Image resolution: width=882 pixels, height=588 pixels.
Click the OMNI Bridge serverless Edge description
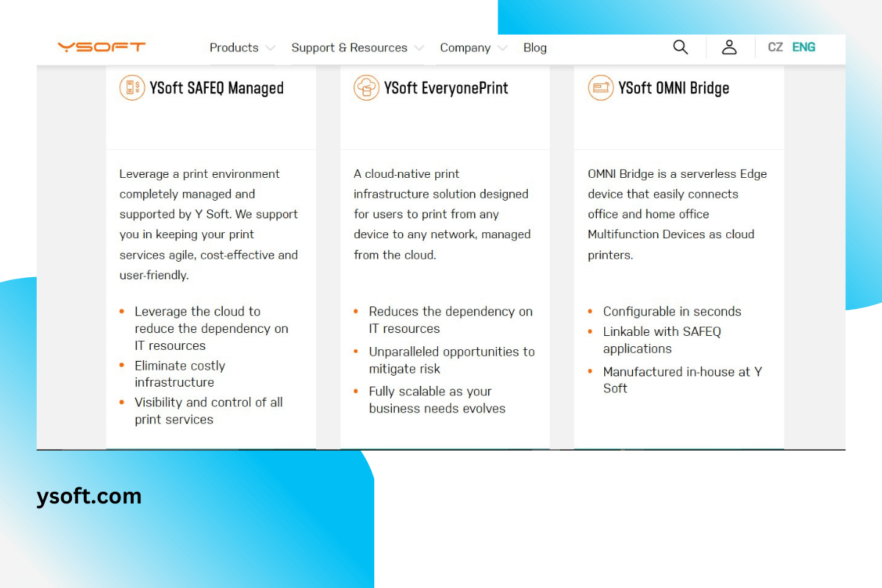pyautogui.click(x=677, y=215)
